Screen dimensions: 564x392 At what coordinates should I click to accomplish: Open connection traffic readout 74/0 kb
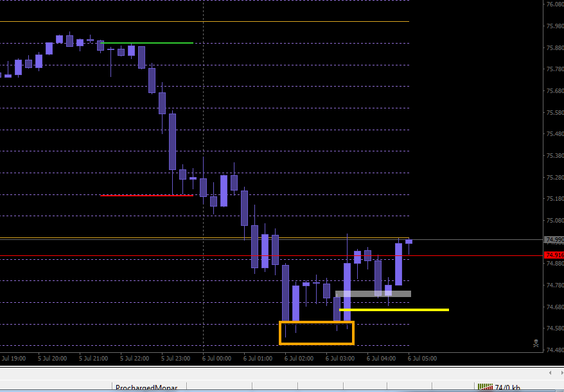(x=507, y=388)
